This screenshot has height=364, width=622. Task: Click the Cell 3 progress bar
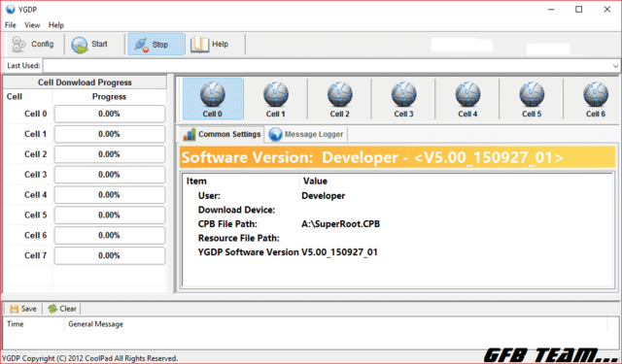pos(110,175)
